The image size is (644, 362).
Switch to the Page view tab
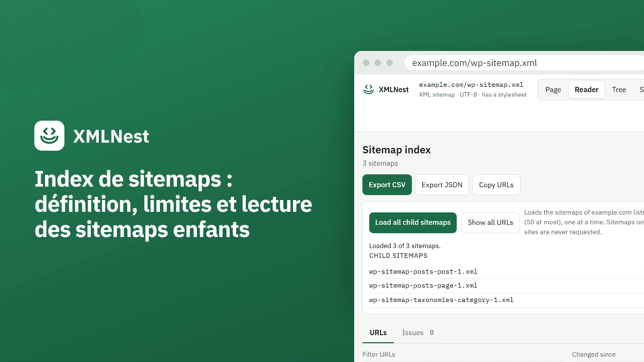553,90
